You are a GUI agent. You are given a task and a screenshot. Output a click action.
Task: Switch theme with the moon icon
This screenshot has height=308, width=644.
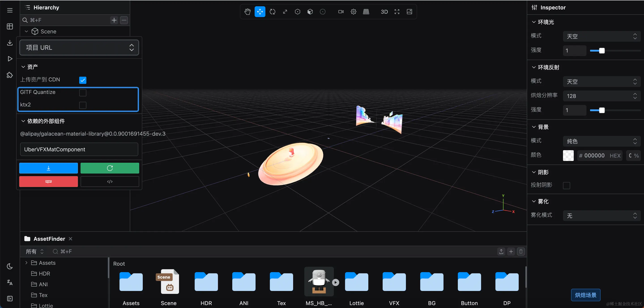10,266
